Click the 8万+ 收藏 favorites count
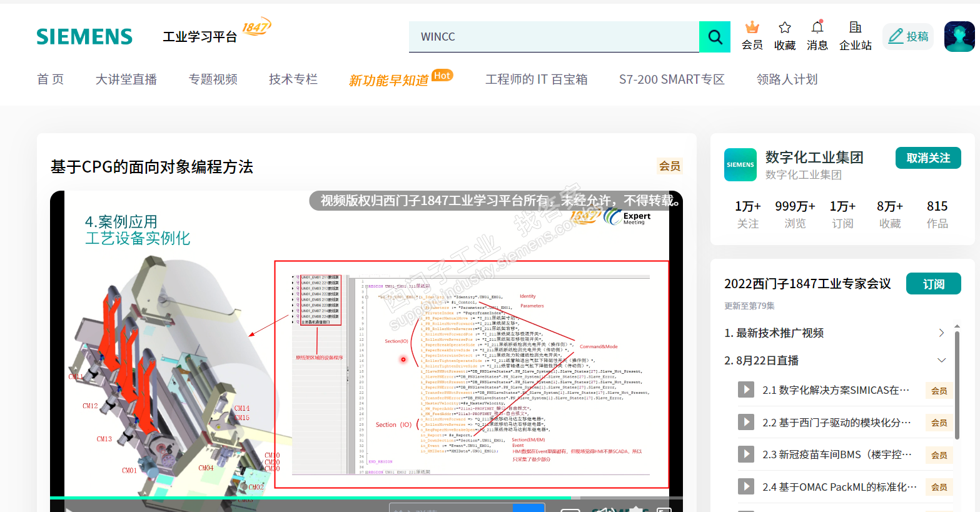This screenshot has width=980, height=512. click(890, 214)
